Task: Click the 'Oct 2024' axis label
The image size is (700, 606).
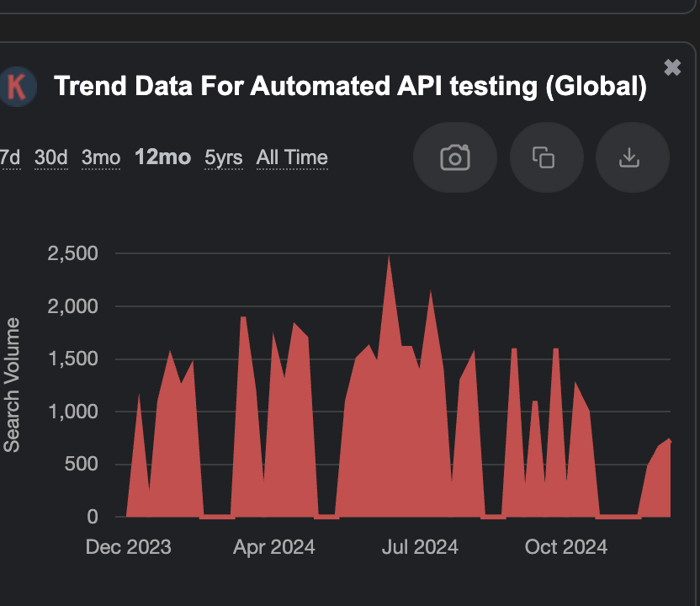Action: click(566, 547)
